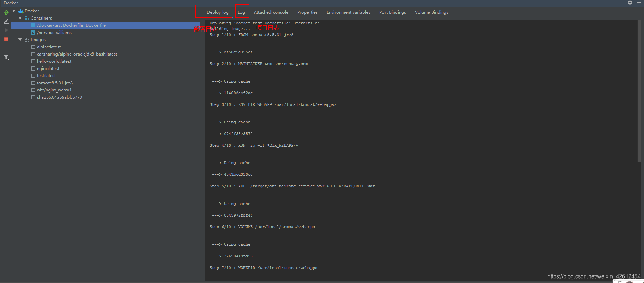644x283 pixels.
Task: Select the Images label in tree
Action: 38,40
